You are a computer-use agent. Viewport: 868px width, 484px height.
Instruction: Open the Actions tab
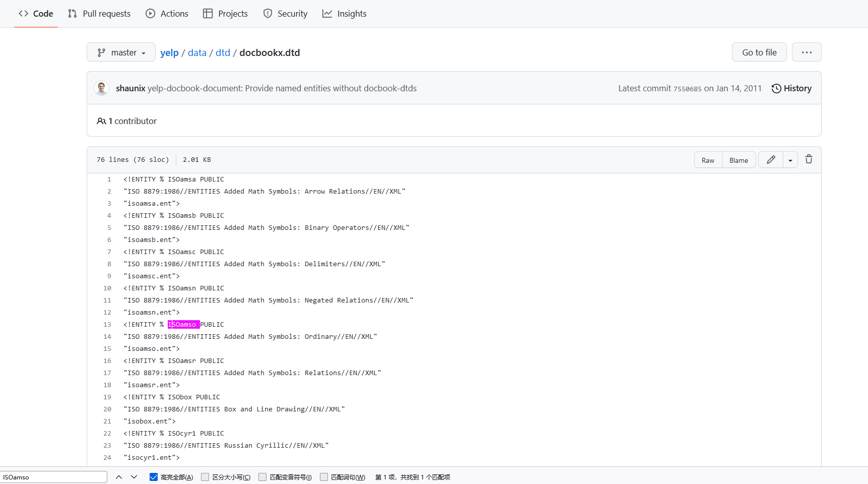pyautogui.click(x=167, y=14)
